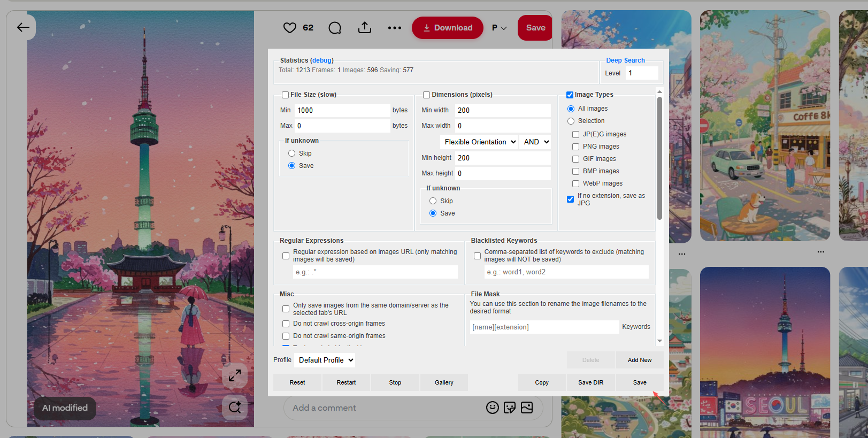Open the debug statistics link
The image size is (868, 438).
pos(322,60)
